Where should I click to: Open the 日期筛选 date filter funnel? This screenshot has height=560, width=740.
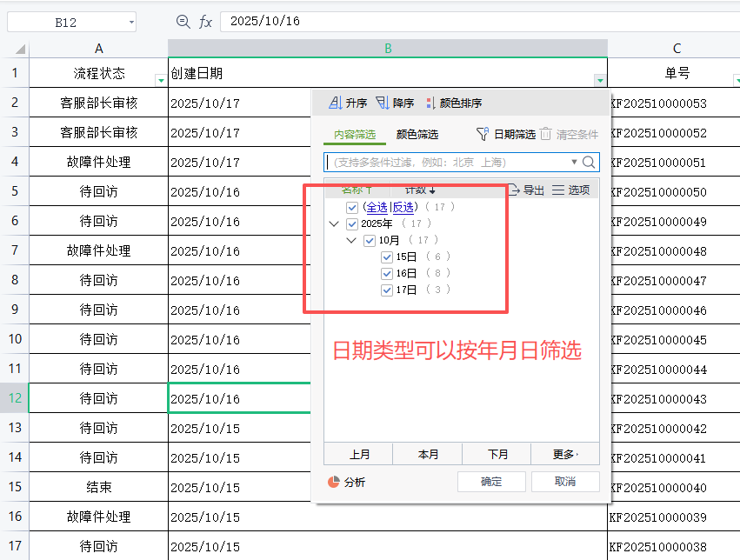point(483,134)
